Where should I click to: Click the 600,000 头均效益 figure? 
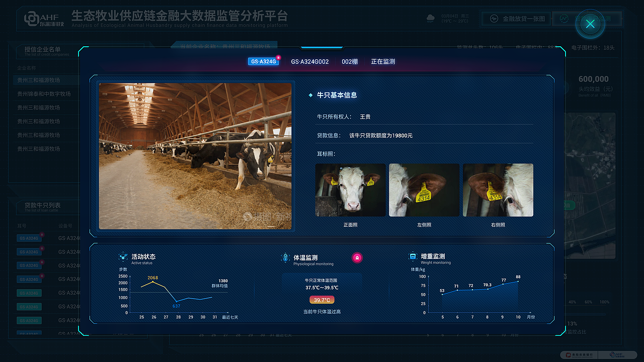coord(594,79)
